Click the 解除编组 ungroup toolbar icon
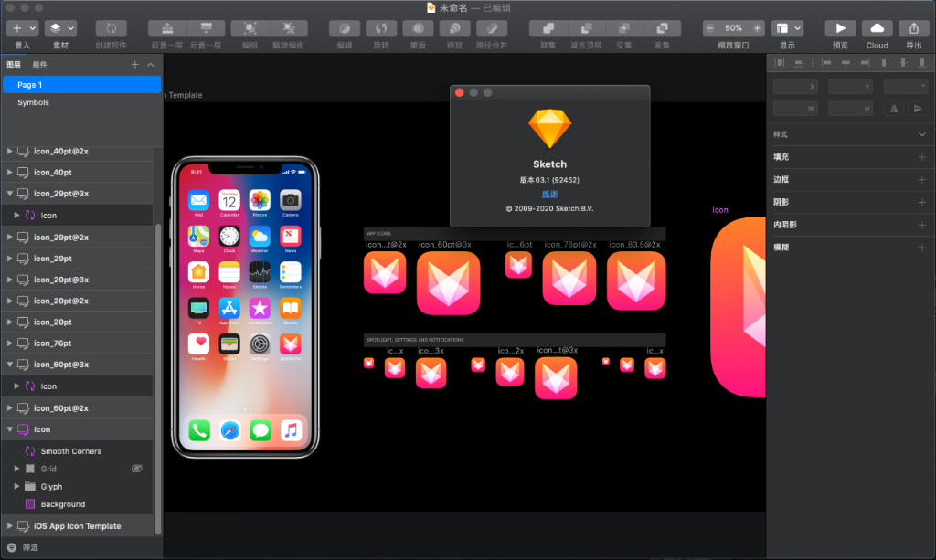The image size is (936, 560). tap(289, 28)
